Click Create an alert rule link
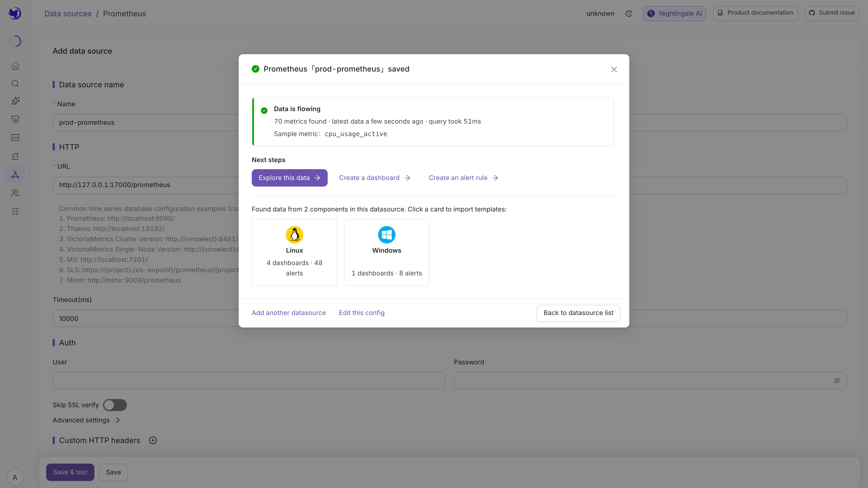 463,178
